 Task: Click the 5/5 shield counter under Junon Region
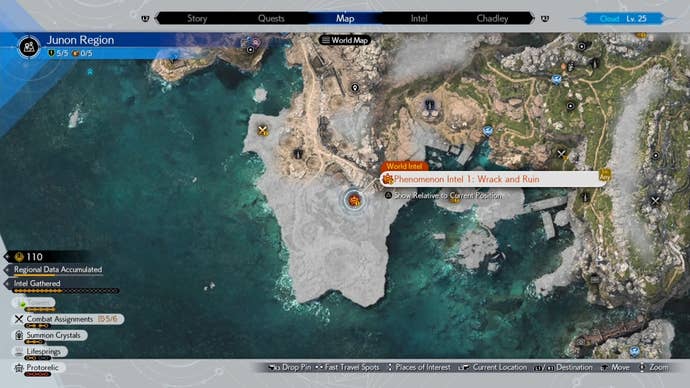point(59,53)
